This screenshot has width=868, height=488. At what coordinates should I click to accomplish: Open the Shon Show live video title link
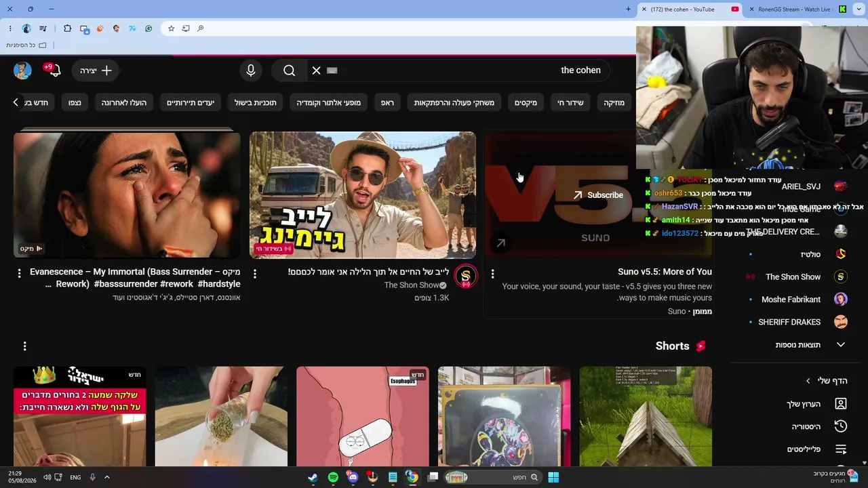coord(368,272)
